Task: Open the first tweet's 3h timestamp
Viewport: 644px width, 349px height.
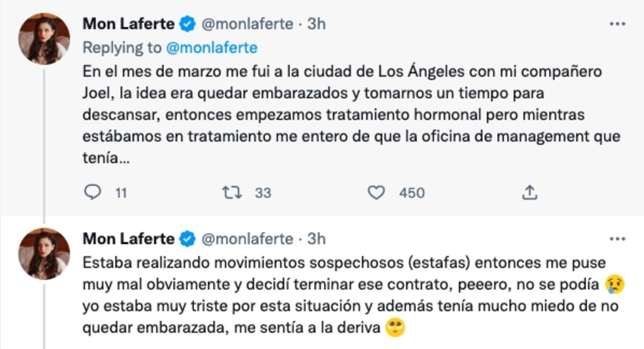Action: [316, 24]
